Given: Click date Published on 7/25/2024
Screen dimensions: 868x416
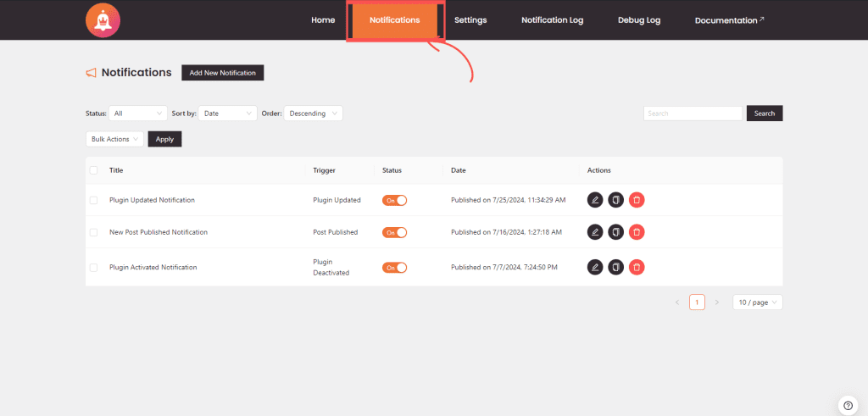Looking at the screenshot, I should (509, 200).
